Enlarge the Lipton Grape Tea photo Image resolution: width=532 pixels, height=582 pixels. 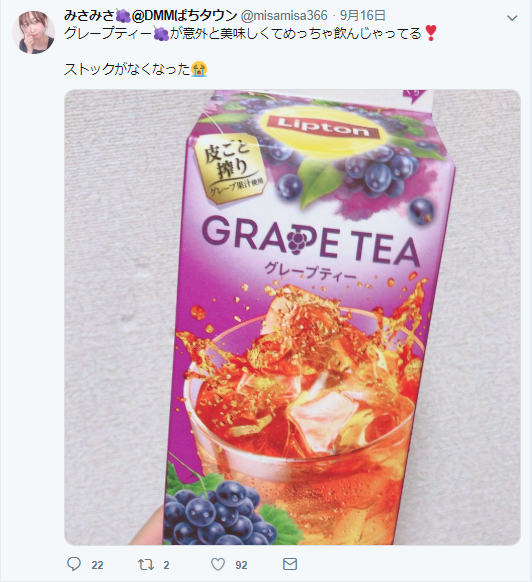[x=292, y=317]
